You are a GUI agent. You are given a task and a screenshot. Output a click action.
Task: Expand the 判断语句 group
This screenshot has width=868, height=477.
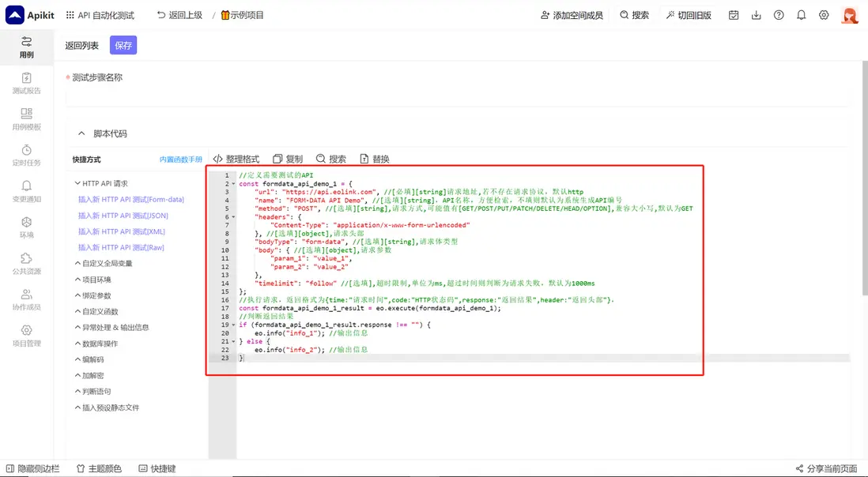(x=93, y=392)
